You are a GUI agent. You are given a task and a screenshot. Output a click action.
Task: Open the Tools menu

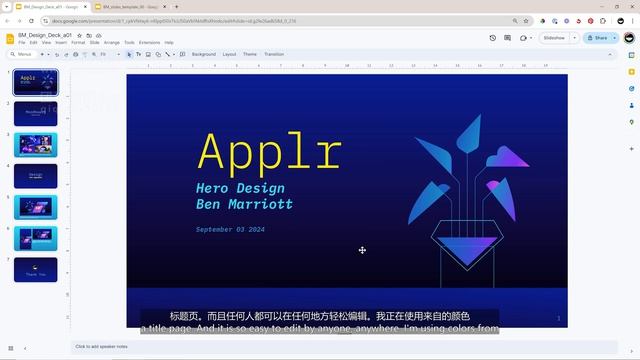[x=129, y=42]
